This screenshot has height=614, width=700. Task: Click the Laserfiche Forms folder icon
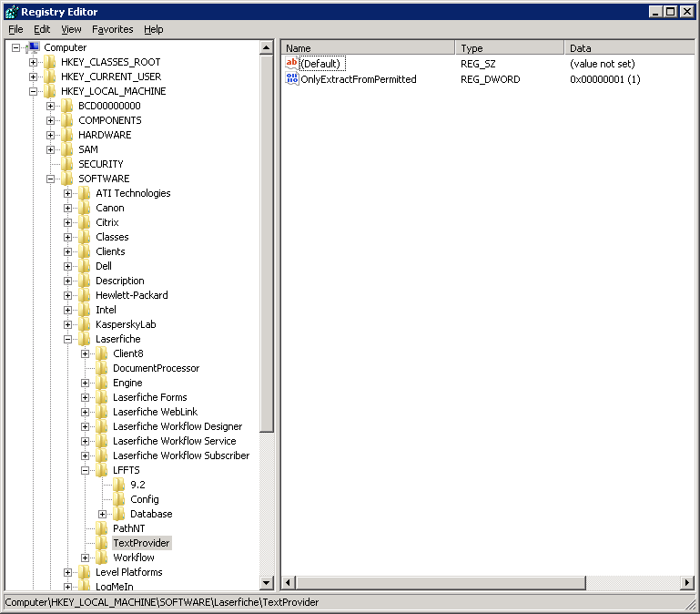point(102,397)
